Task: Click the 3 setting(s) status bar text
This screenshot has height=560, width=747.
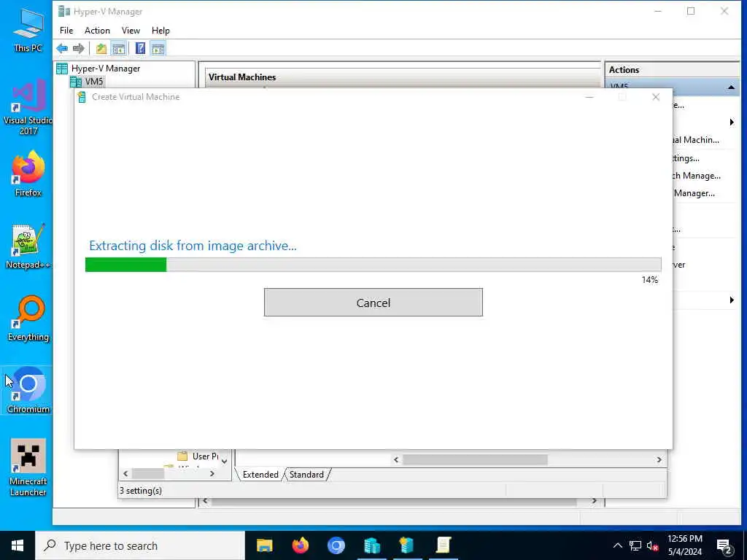Action: click(141, 491)
